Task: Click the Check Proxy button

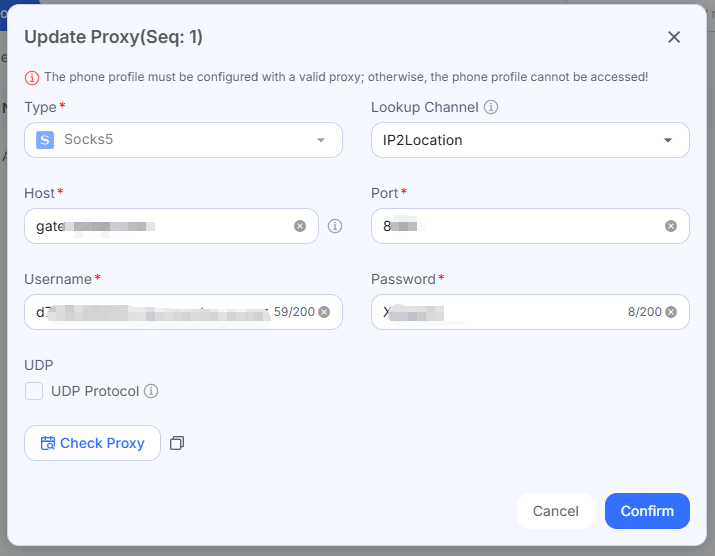Action: pyautogui.click(x=92, y=443)
